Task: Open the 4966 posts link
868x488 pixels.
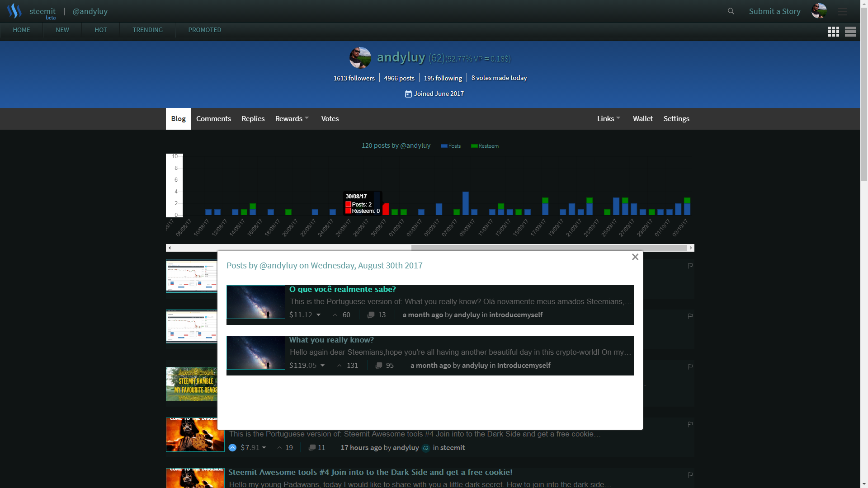Action: coord(399,78)
